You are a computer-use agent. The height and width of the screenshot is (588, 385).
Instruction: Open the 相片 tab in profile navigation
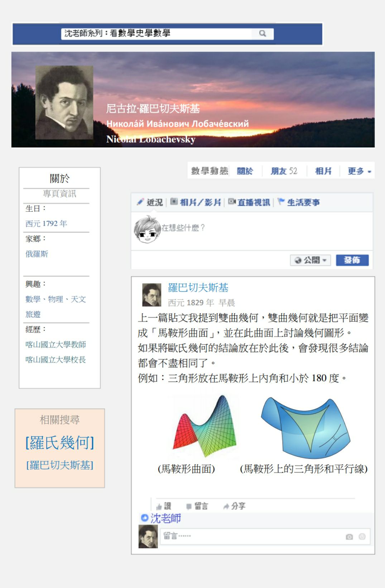pyautogui.click(x=323, y=171)
